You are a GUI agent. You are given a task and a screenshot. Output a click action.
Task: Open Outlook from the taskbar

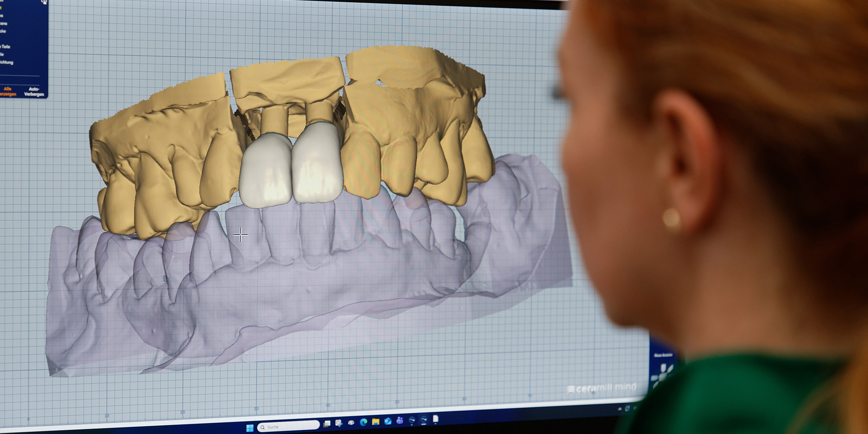pyautogui.click(x=388, y=421)
